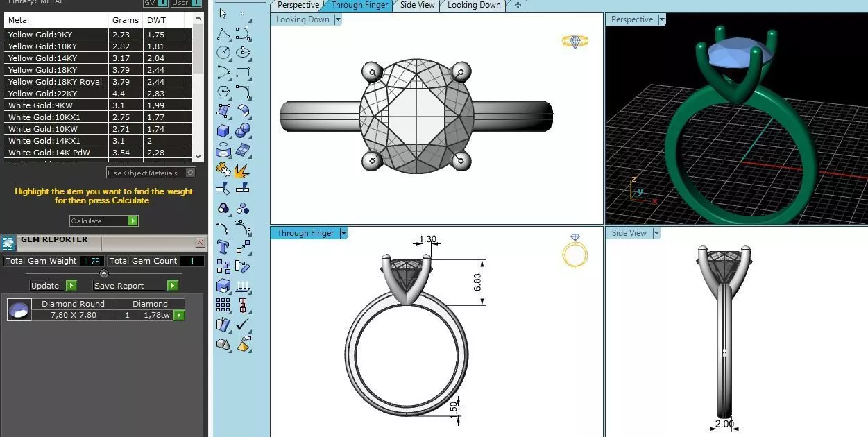The image size is (868, 437).
Task: Open Through Finger viewport dropdown arrow
Action: click(343, 233)
